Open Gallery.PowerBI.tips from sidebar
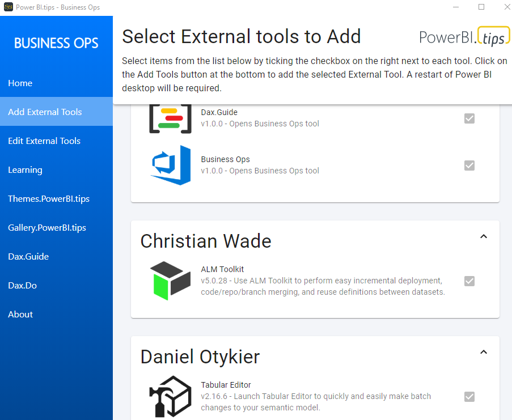Viewport: 512px width, 420px height. click(x=57, y=227)
